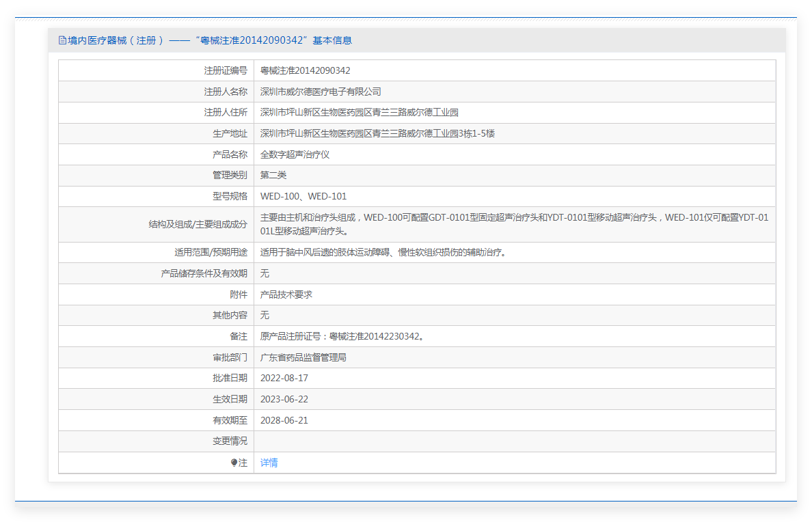Click the 注册人住所 label

click(226, 112)
